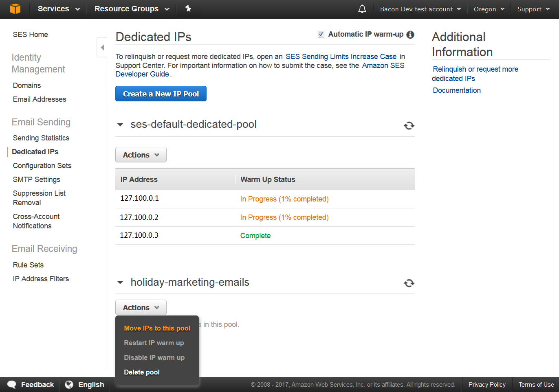This screenshot has height=392, width=559.
Task: Click In Progress status for 127.100.0.1
Action: (x=284, y=199)
